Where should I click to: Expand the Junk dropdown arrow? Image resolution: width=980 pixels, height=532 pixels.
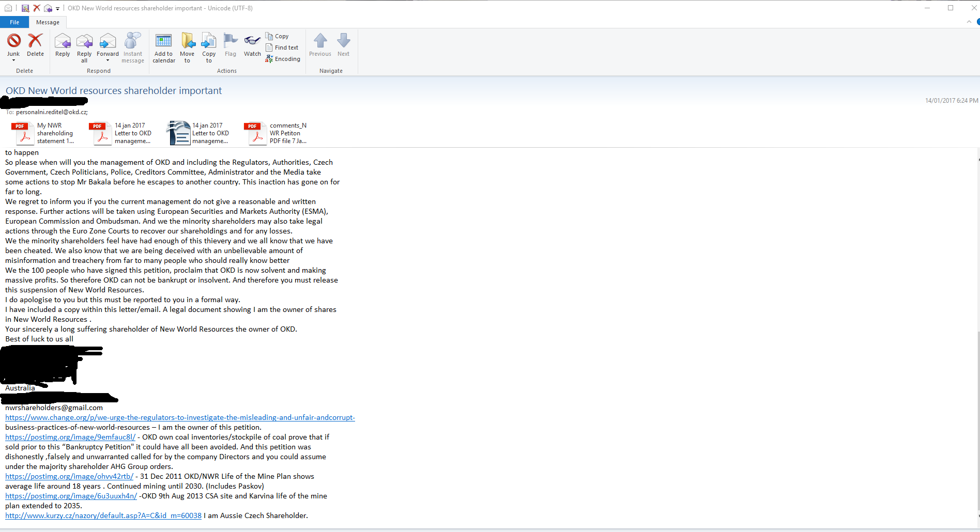click(13, 60)
